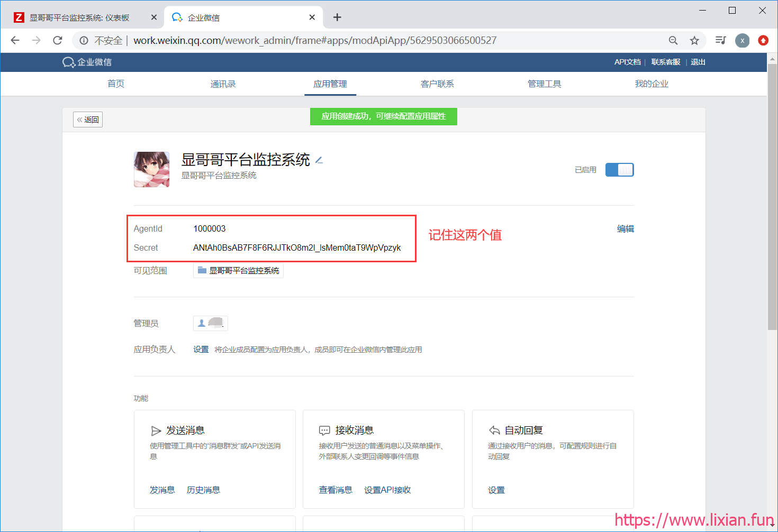Click 设置API接收 link
Image resolution: width=778 pixels, height=532 pixels.
(387, 490)
